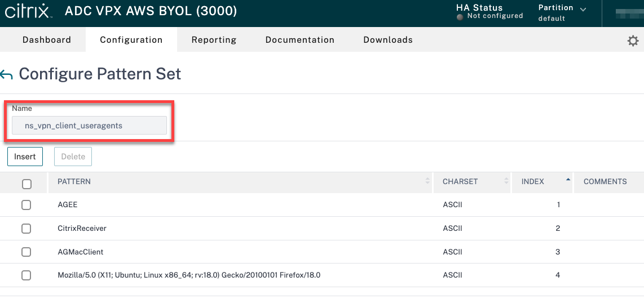The height and width of the screenshot is (299, 644).
Task: Sort the CHARSET column using its sort arrows
Action: (x=506, y=181)
